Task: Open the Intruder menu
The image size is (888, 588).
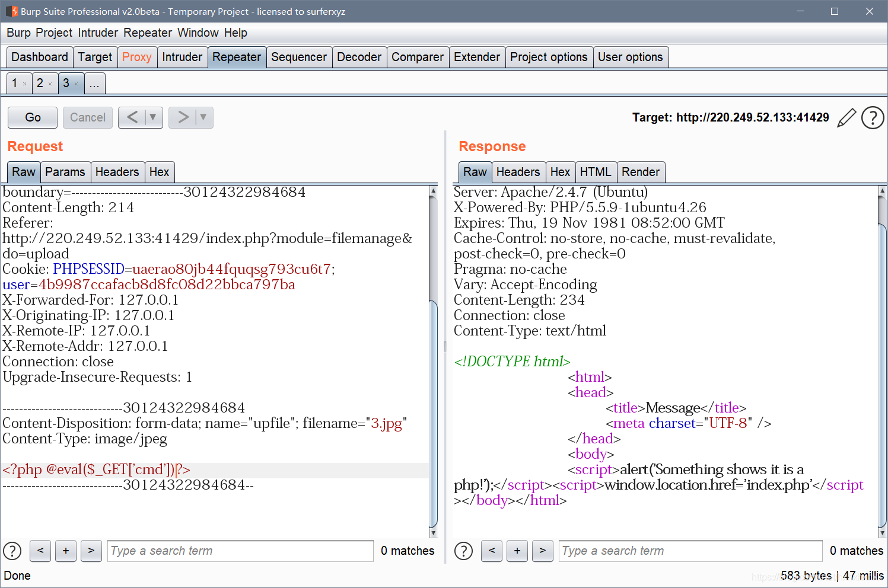Action: click(98, 33)
